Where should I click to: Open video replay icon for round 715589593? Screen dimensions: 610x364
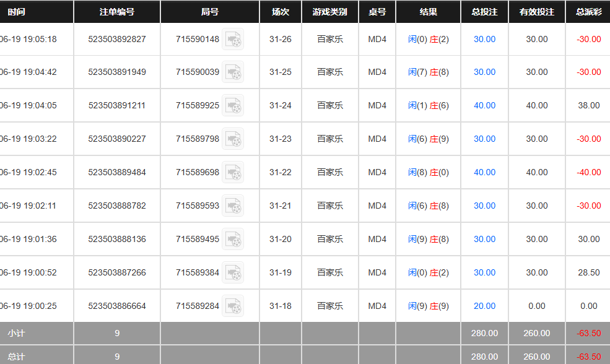coord(233,206)
